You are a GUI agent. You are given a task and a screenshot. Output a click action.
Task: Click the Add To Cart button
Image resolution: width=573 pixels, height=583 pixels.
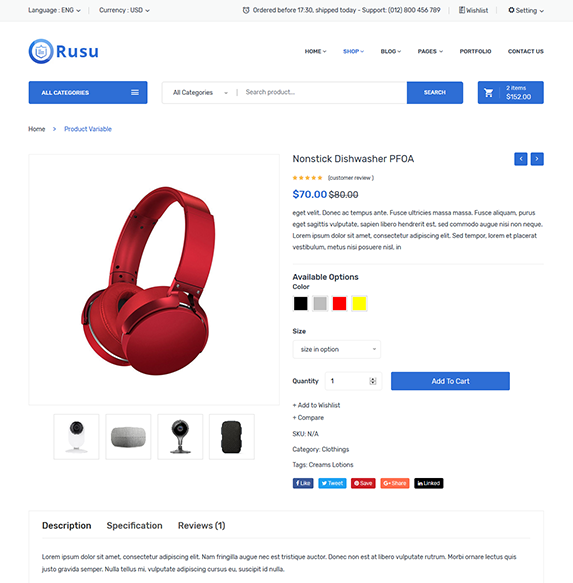click(x=450, y=381)
